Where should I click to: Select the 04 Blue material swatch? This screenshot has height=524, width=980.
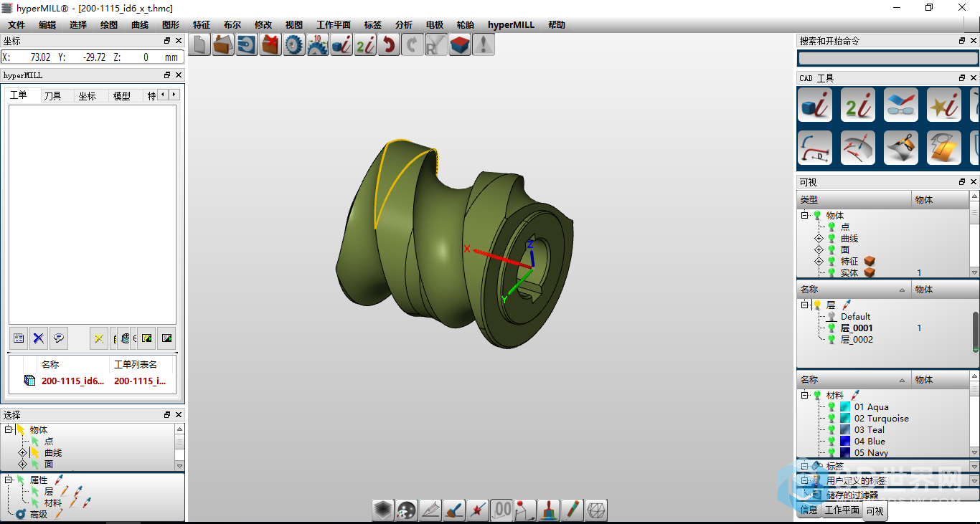pyautogui.click(x=845, y=441)
